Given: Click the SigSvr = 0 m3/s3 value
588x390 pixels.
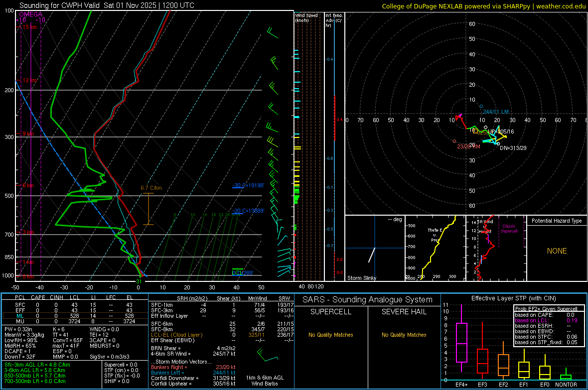Looking at the screenshot, I should [110, 357].
